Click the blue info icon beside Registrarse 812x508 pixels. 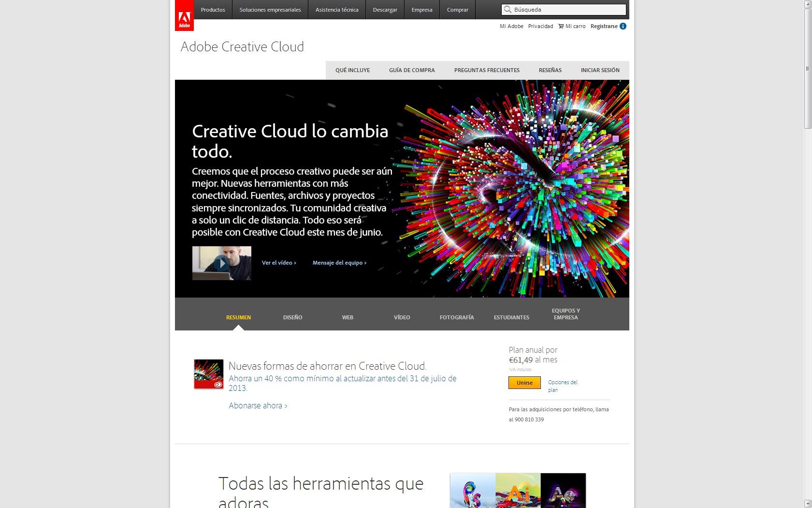click(623, 26)
